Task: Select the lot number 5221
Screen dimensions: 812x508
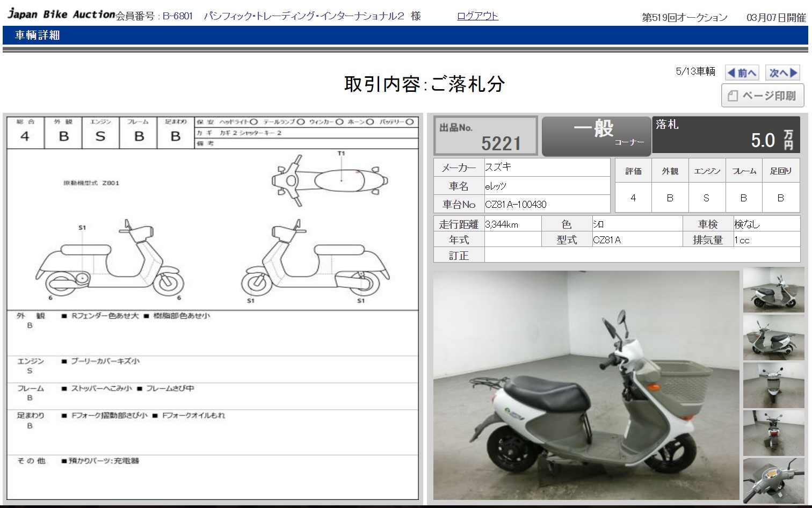Action: pos(501,143)
